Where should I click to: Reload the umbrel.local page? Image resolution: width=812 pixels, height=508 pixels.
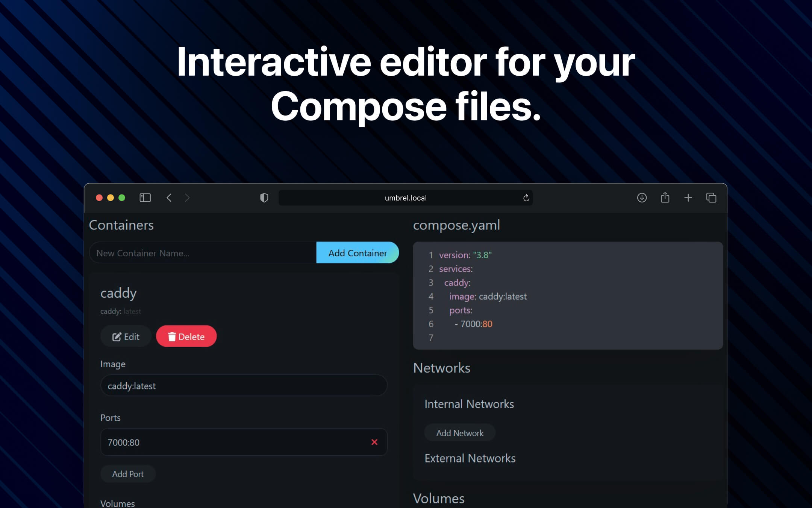[526, 198]
